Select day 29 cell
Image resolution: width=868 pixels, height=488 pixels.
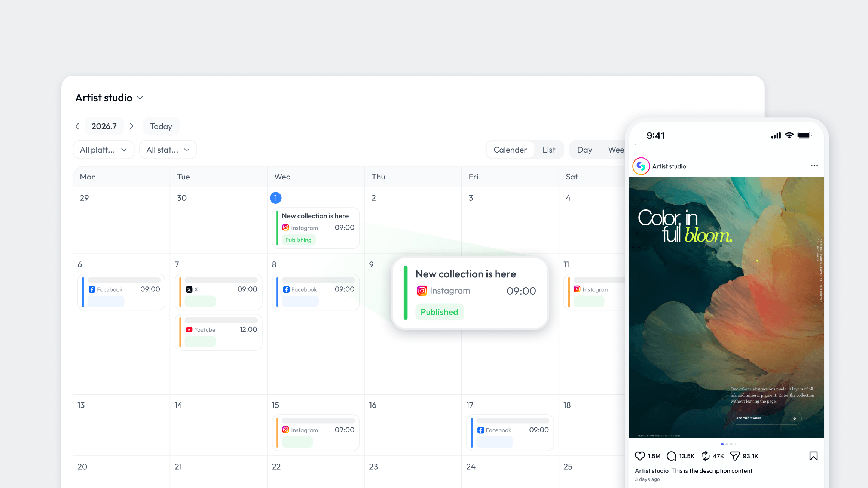pos(121,220)
